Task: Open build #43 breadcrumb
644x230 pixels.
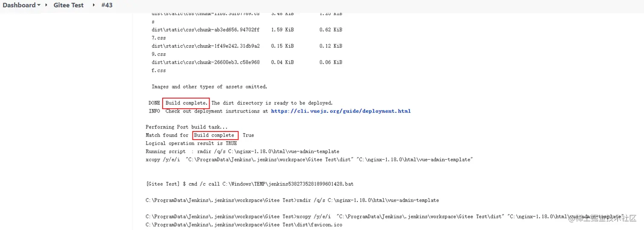Action: (107, 5)
